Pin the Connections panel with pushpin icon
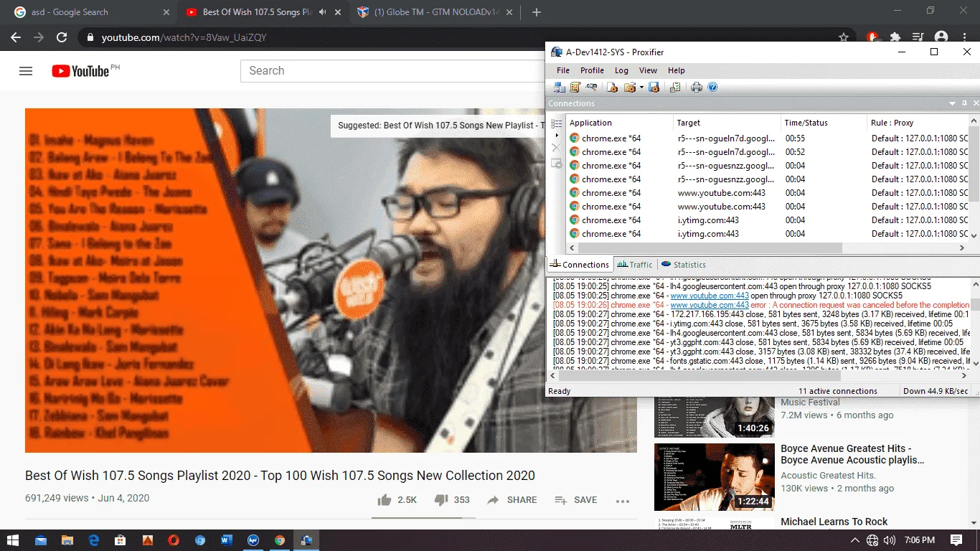 pyautogui.click(x=964, y=104)
